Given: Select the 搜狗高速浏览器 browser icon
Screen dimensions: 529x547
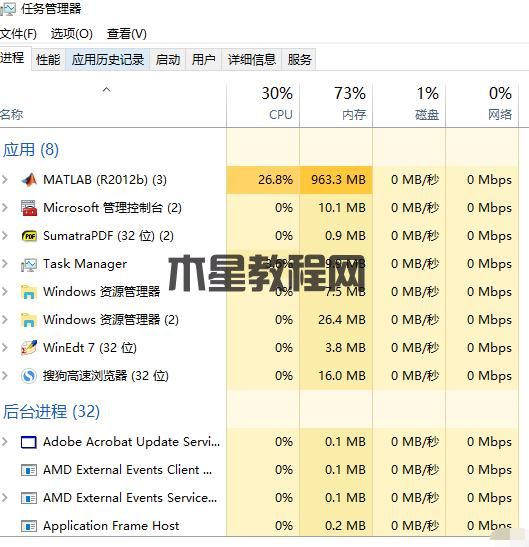Looking at the screenshot, I should (x=29, y=376).
